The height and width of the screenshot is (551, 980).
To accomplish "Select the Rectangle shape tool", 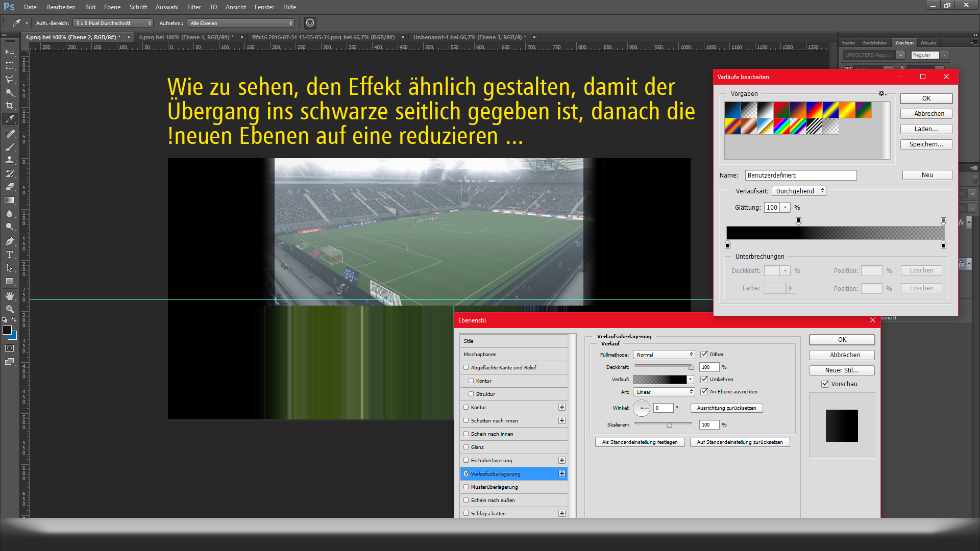I will (x=10, y=282).
